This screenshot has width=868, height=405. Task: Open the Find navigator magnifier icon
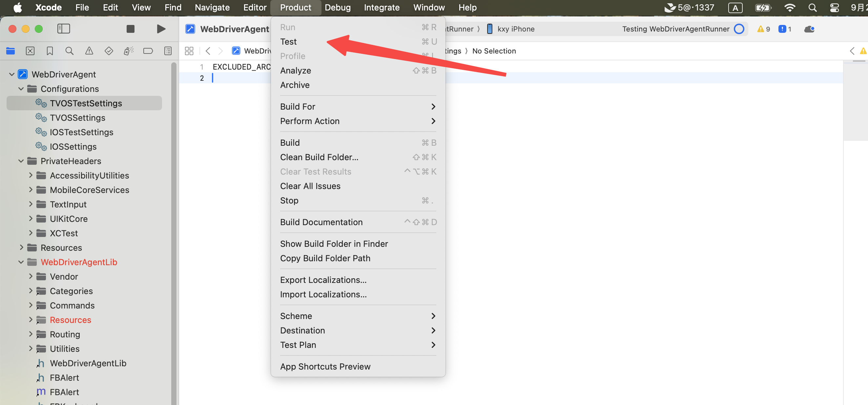coord(70,51)
